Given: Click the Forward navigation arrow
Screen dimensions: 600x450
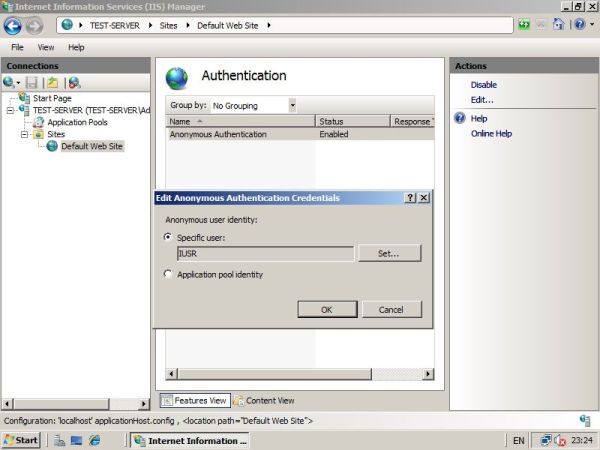Looking at the screenshot, I should click(34, 26).
